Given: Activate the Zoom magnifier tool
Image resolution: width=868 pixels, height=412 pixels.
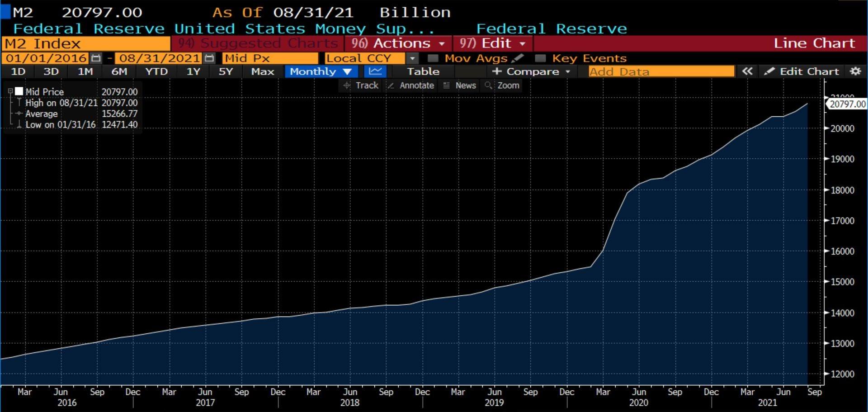Looking at the screenshot, I should click(x=502, y=85).
